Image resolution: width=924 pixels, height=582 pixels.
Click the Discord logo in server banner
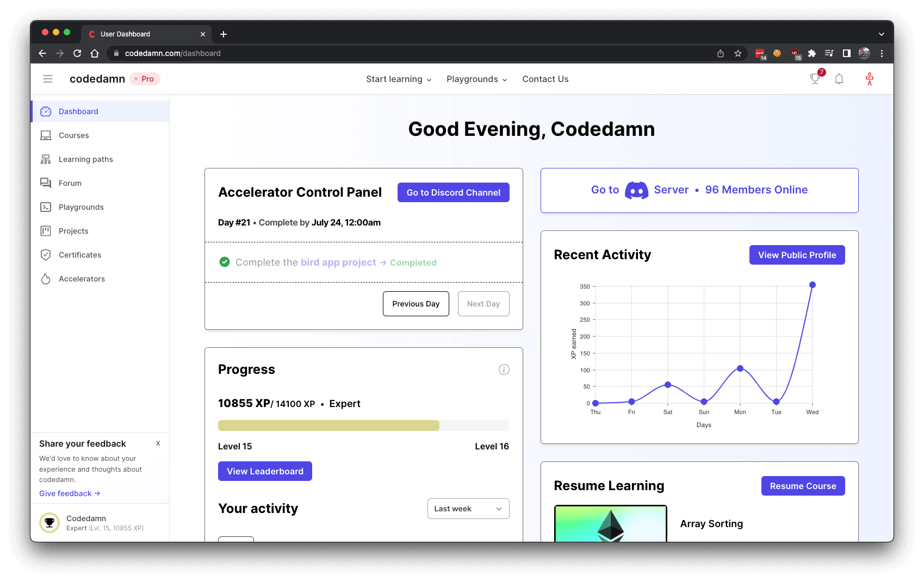coord(636,190)
